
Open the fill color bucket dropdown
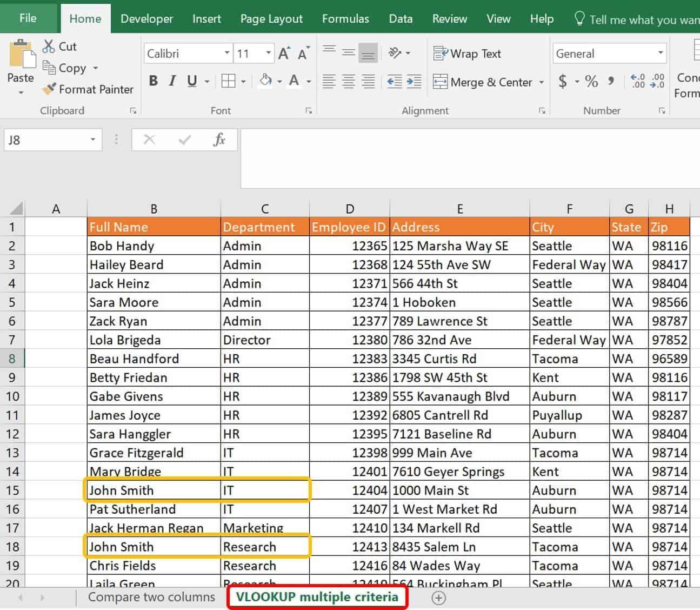click(x=279, y=82)
